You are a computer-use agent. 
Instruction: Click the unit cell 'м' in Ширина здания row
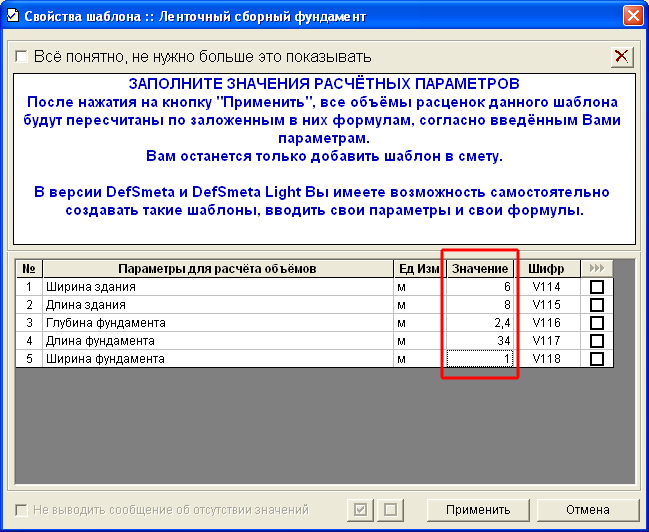coord(420,286)
